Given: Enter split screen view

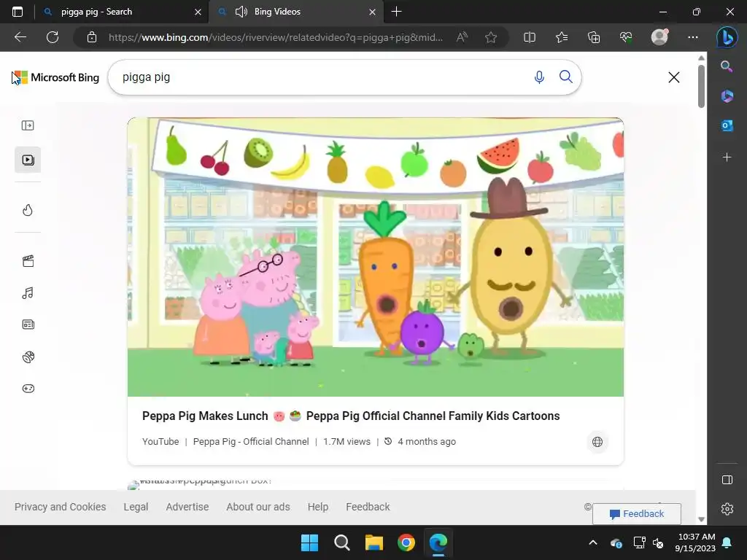Looking at the screenshot, I should pyautogui.click(x=530, y=37).
